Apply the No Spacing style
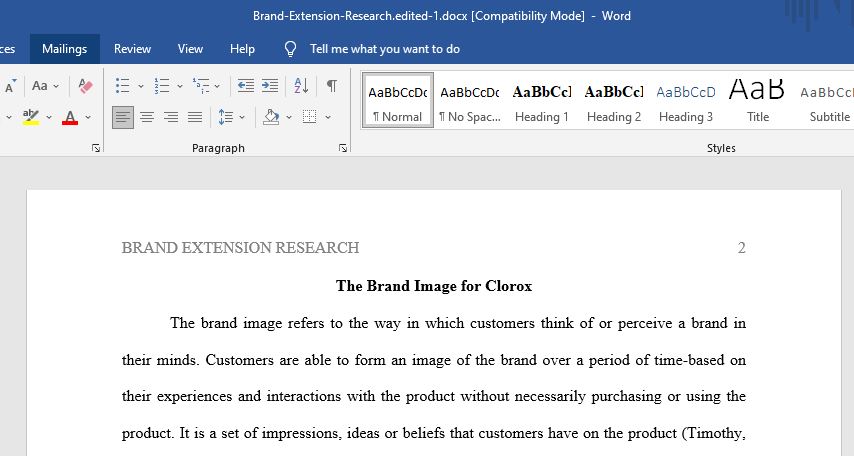854x456 pixels. coord(469,100)
